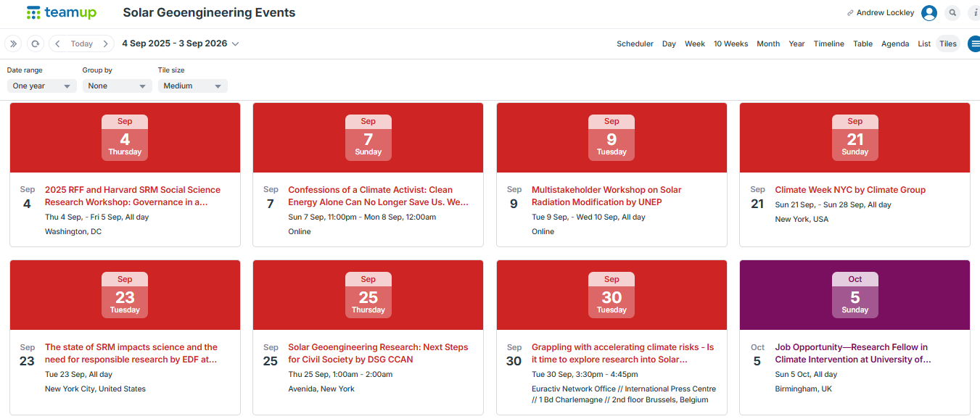The height and width of the screenshot is (419, 980).
Task: Click the Sep 4 Thursday date tile
Action: coord(125,138)
